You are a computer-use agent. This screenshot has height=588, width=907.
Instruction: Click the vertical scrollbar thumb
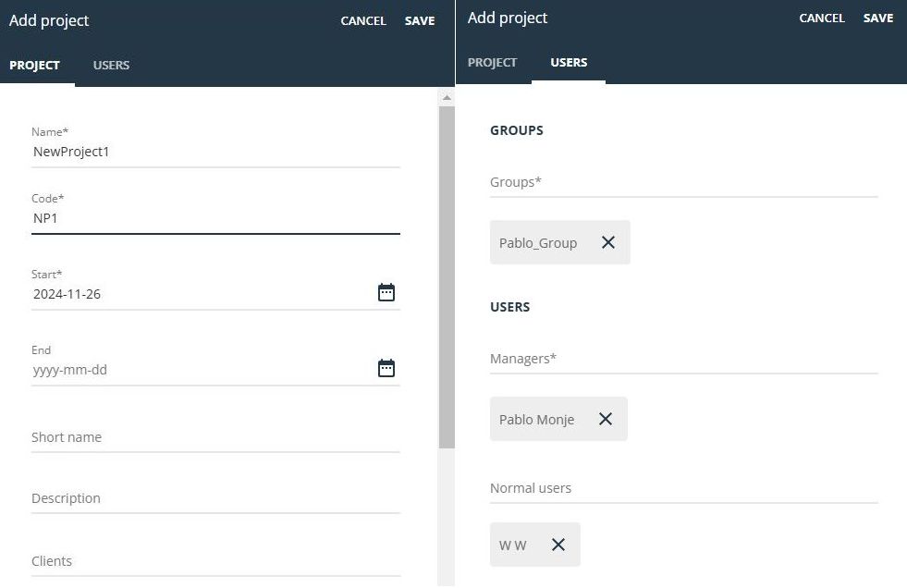point(447,277)
